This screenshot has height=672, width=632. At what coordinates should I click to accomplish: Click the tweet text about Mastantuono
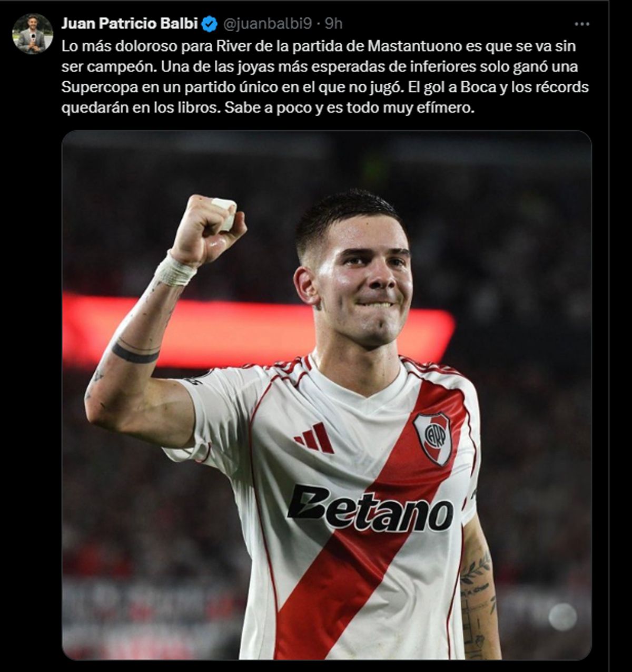(x=325, y=77)
